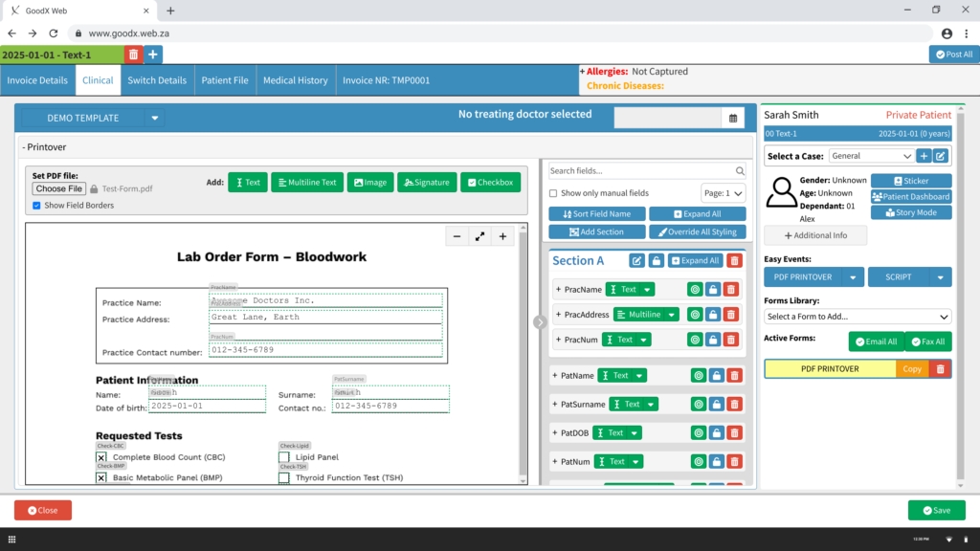Select the Clinical tab
Viewport: 980px width, 551px height.
pyautogui.click(x=98, y=80)
